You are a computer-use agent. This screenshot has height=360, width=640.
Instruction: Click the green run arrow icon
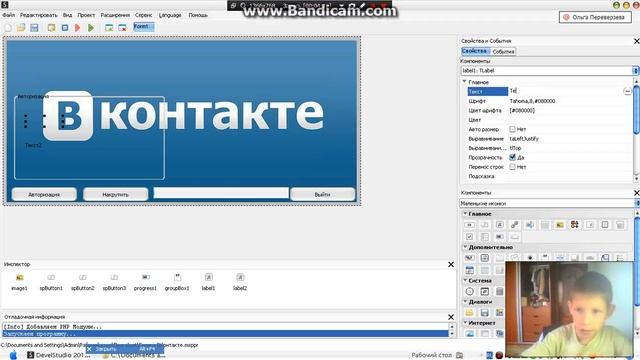pos(91,28)
